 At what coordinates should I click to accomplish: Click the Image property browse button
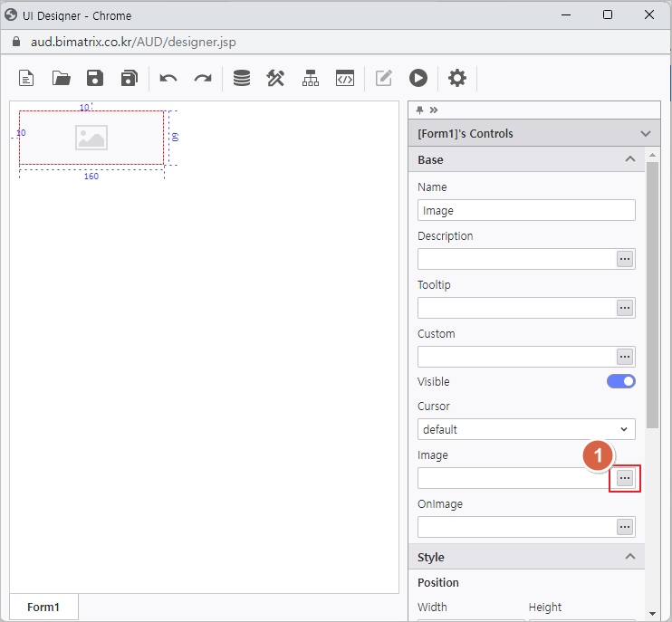tap(625, 478)
